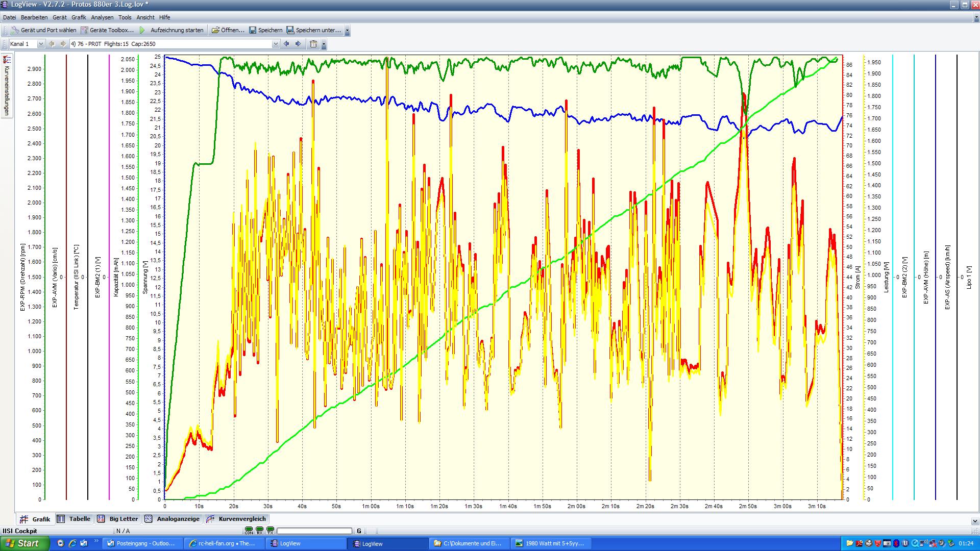The width and height of the screenshot is (980, 551).
Task: Switch to the Analoganzeige tab
Action: 173,519
